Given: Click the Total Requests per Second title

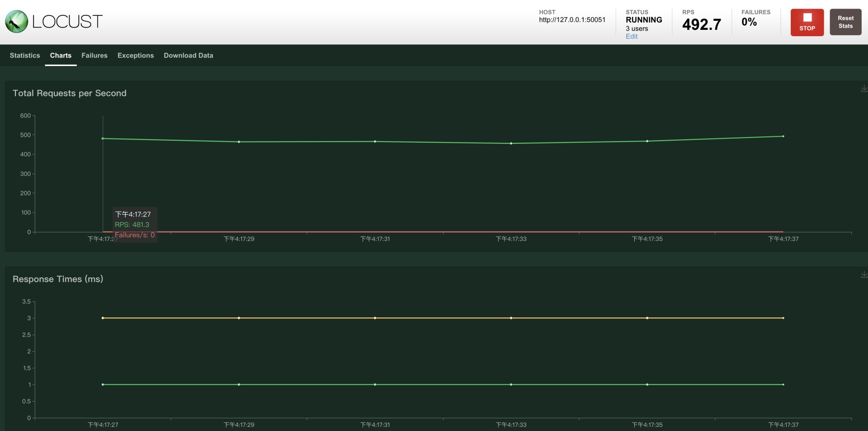Looking at the screenshot, I should click(70, 93).
